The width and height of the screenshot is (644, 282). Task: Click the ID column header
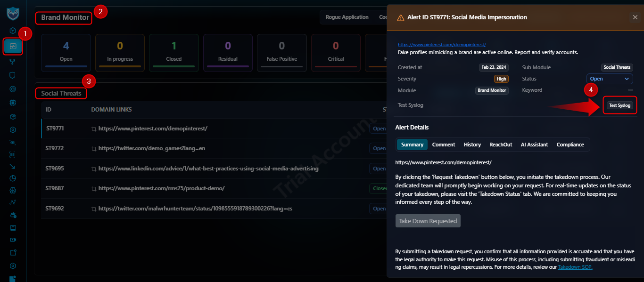tap(49, 109)
